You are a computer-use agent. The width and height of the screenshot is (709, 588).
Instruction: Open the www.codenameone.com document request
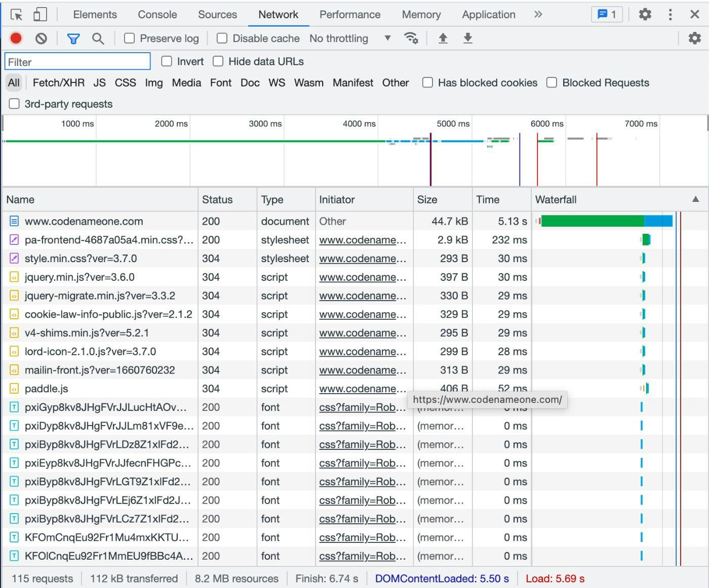84,221
